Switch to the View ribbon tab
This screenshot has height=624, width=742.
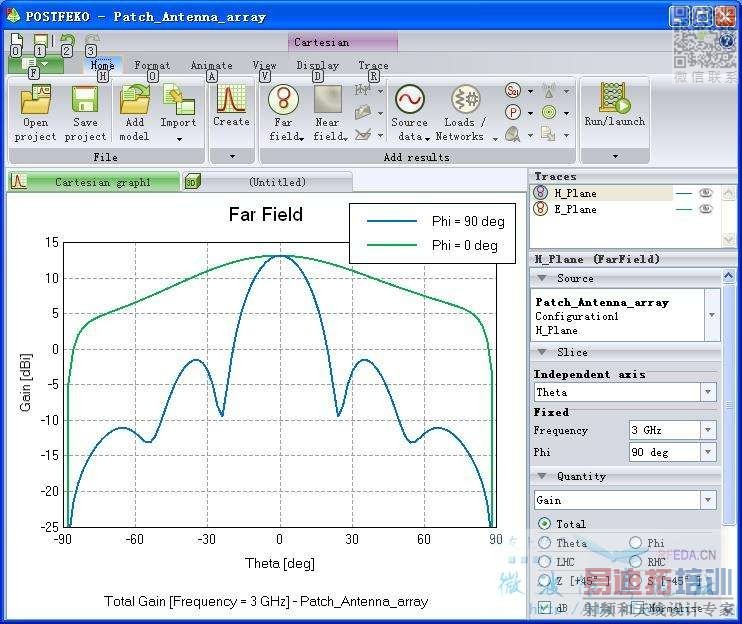coord(265,65)
